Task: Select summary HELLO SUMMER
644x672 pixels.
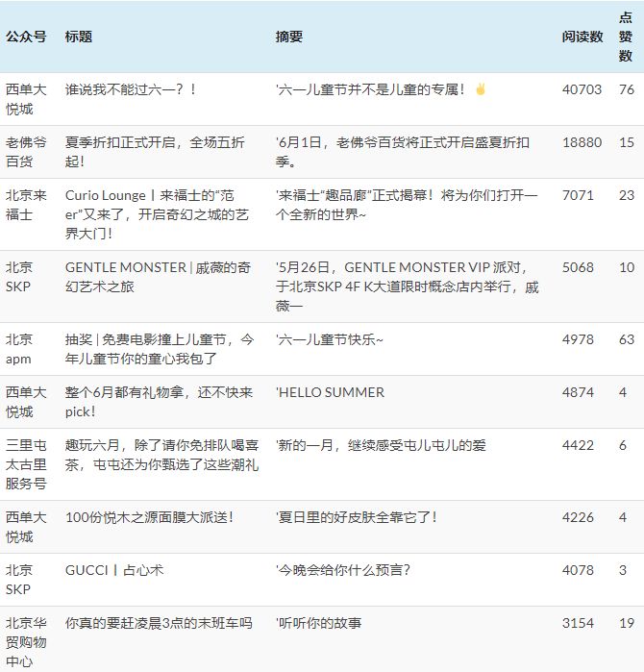Action: pos(330,392)
